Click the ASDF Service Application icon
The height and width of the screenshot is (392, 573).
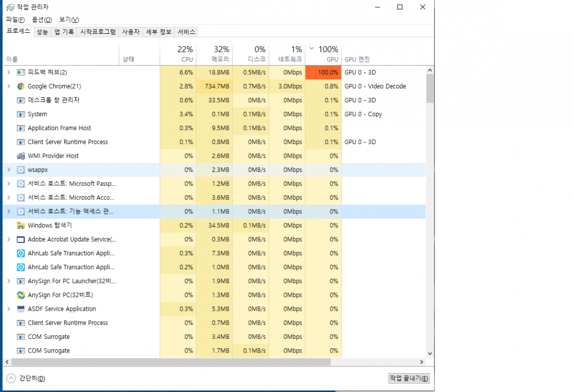coord(21,309)
